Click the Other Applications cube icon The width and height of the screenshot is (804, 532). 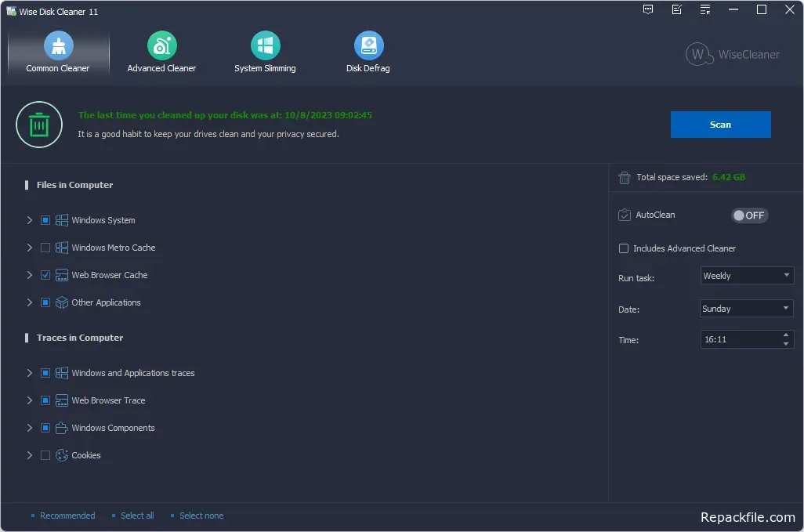(62, 302)
